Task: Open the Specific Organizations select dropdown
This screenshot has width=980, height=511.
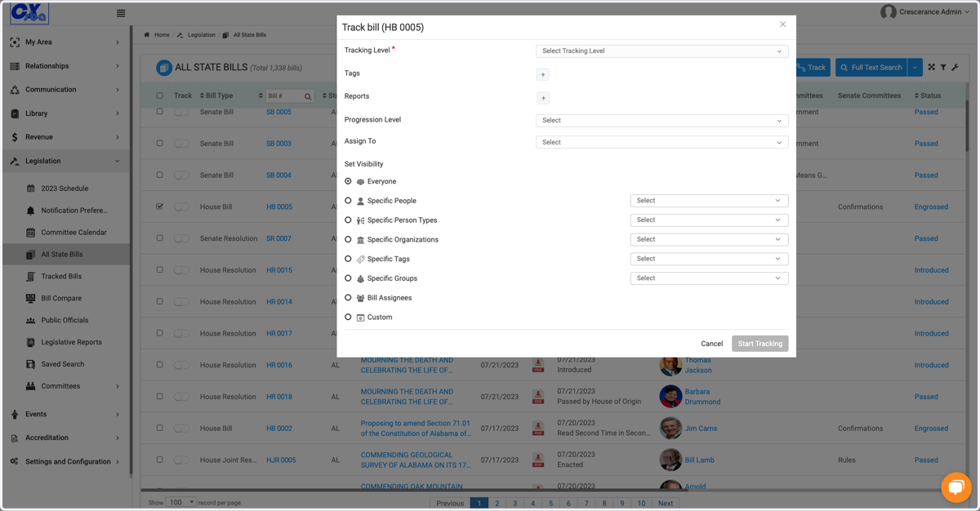Action: (709, 239)
